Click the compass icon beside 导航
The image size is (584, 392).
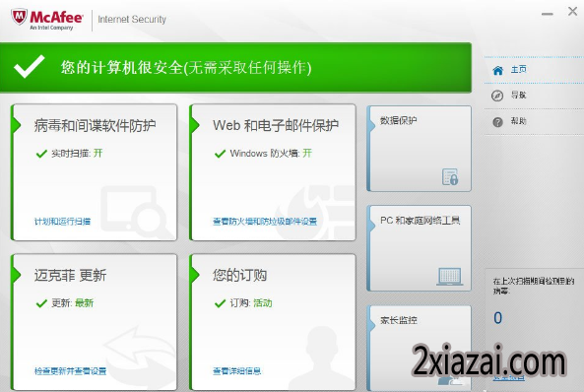click(x=497, y=96)
